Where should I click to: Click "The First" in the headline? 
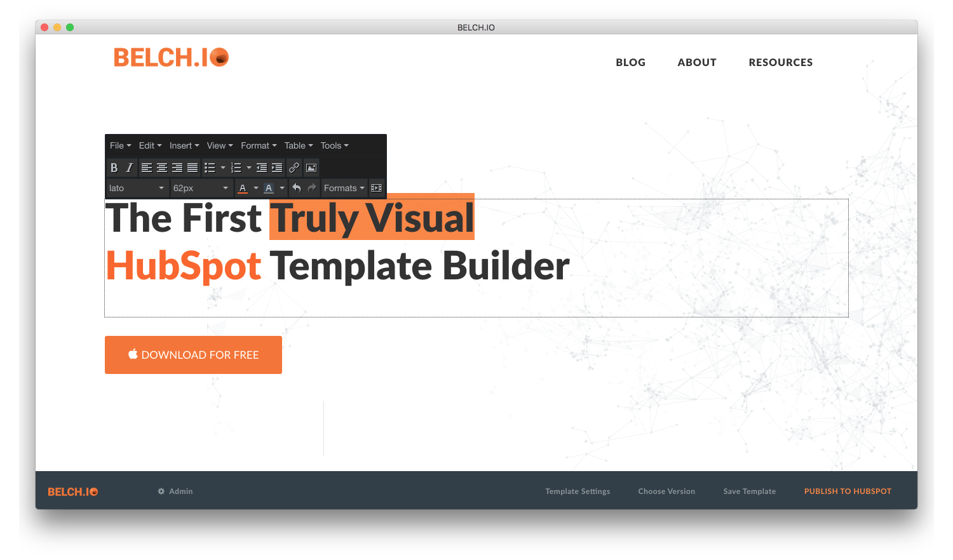pos(184,218)
